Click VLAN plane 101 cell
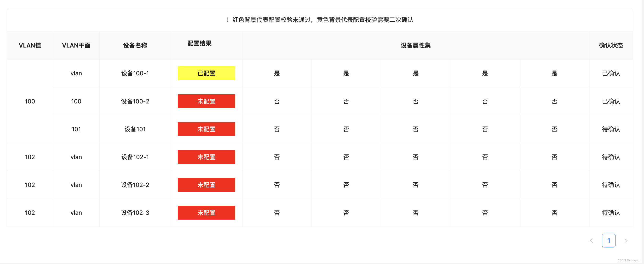Viewport: 644px width, 264px height. point(76,129)
